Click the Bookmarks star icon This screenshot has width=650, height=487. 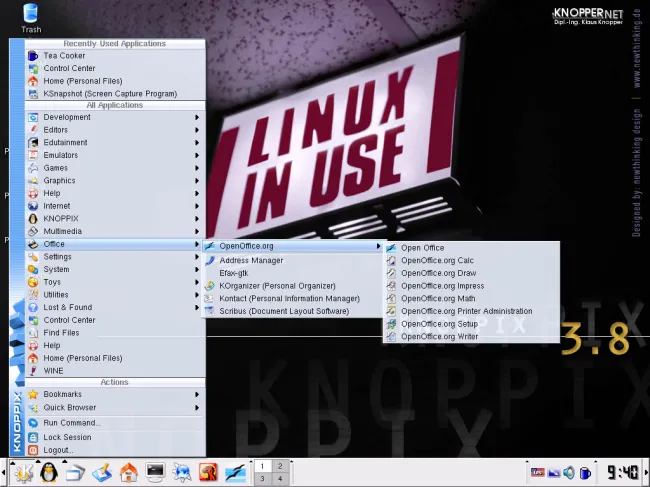33,394
